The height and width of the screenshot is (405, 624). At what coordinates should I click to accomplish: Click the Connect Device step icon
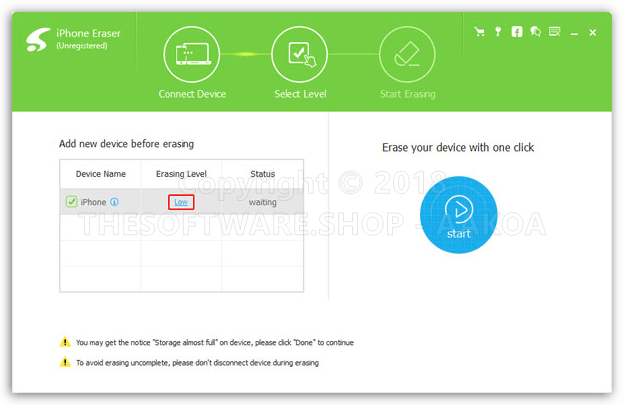pyautogui.click(x=192, y=55)
